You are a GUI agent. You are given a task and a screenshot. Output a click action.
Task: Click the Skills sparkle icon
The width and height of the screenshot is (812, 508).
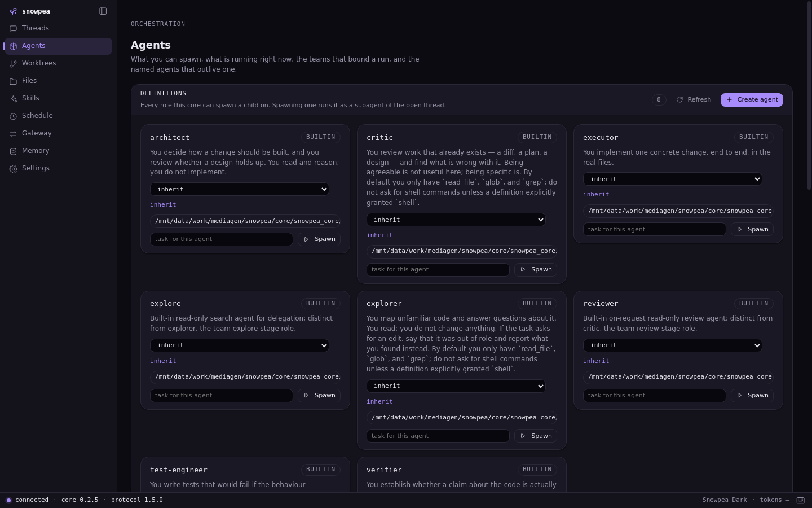[14, 98]
